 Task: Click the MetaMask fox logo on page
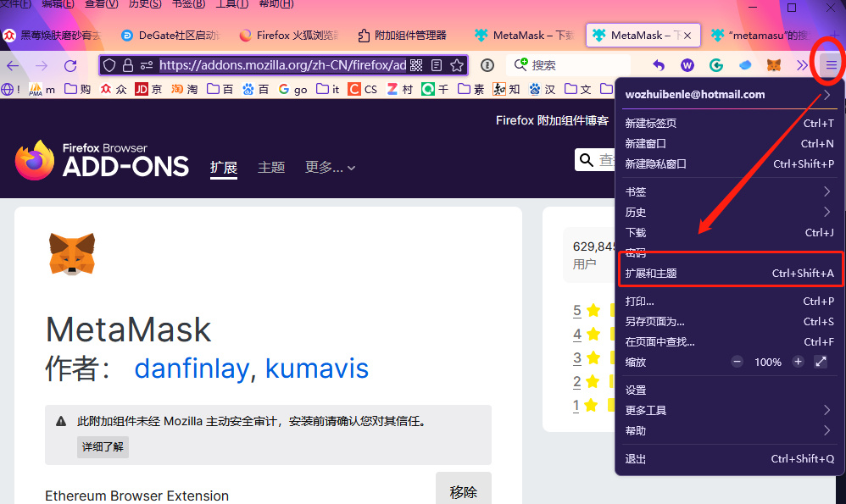[x=72, y=254]
